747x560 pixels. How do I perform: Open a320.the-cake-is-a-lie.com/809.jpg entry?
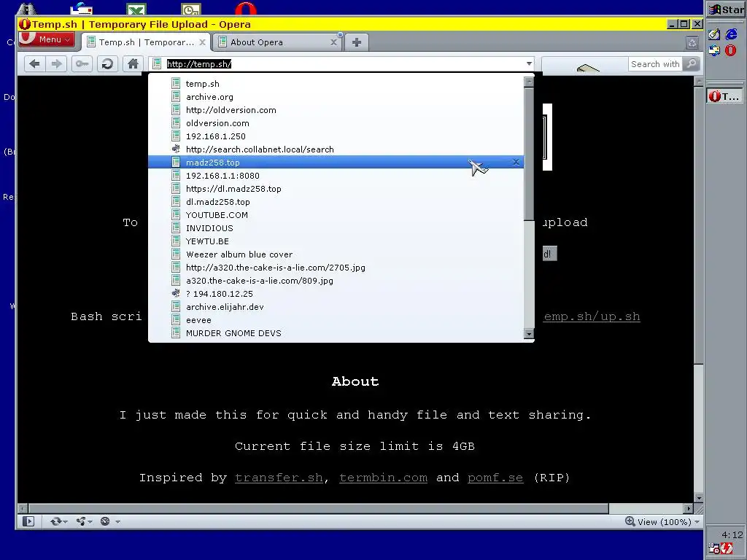(336, 281)
